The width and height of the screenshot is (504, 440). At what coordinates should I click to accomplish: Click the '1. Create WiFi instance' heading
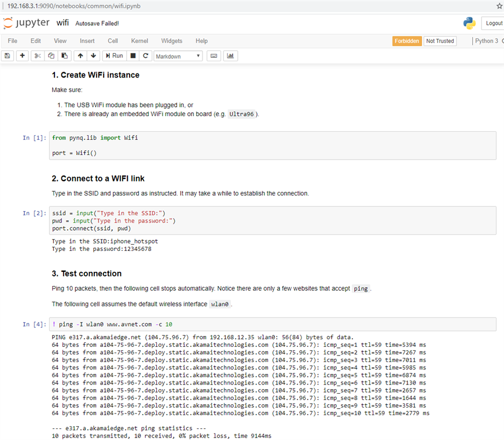95,75
